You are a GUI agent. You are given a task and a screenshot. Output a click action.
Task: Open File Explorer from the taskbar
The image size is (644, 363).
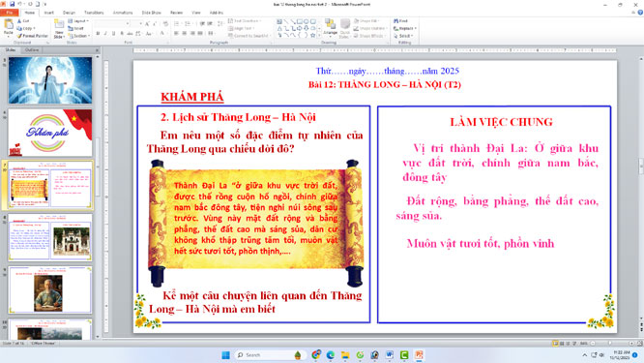pyautogui.click(x=345, y=355)
